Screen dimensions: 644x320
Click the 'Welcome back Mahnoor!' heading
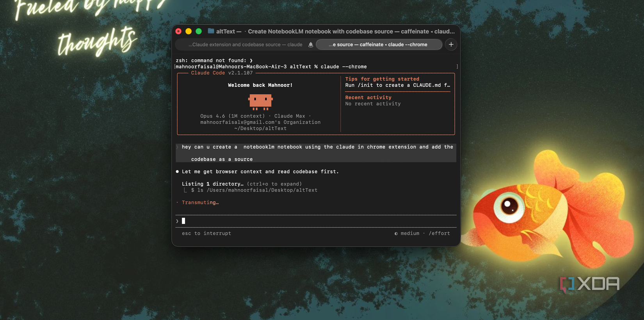tap(260, 85)
